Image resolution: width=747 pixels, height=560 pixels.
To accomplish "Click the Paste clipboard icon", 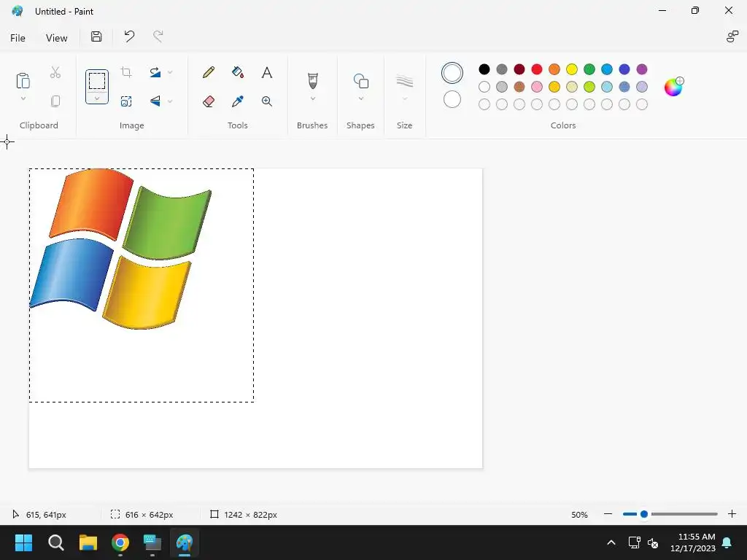I will (23, 80).
